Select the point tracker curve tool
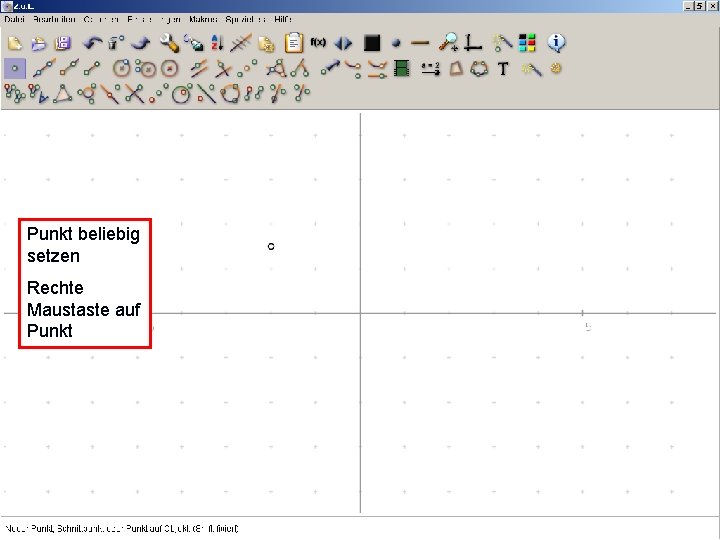This screenshot has height=540, width=720. click(353, 68)
